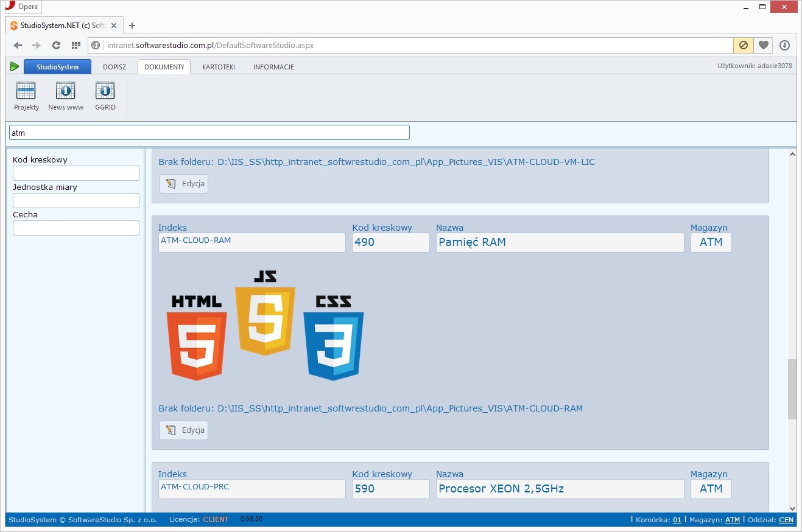Click Edycja button for ATM-CLOUD-RAM
The image size is (802, 532).
point(184,430)
